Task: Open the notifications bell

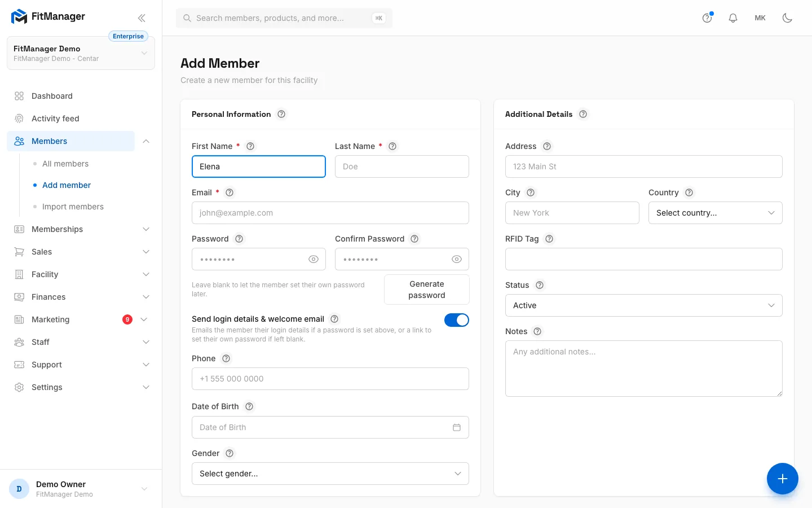Action: pos(733,18)
